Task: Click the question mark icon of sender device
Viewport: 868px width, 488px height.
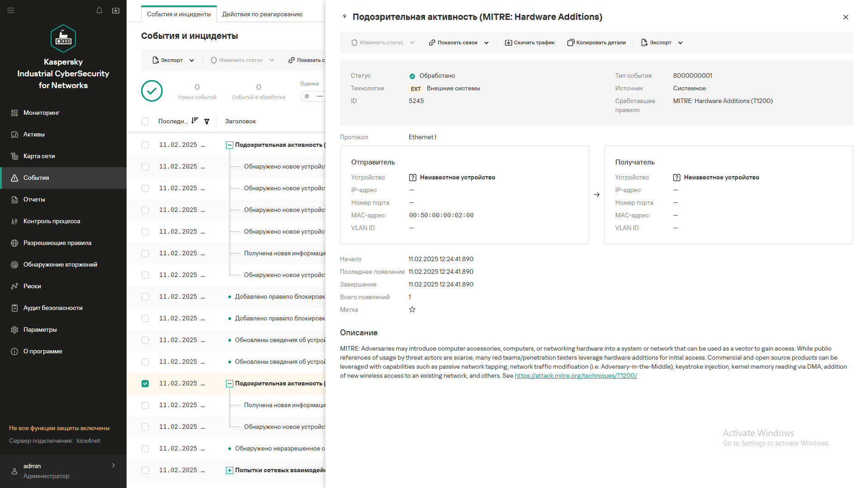Action: click(x=412, y=178)
